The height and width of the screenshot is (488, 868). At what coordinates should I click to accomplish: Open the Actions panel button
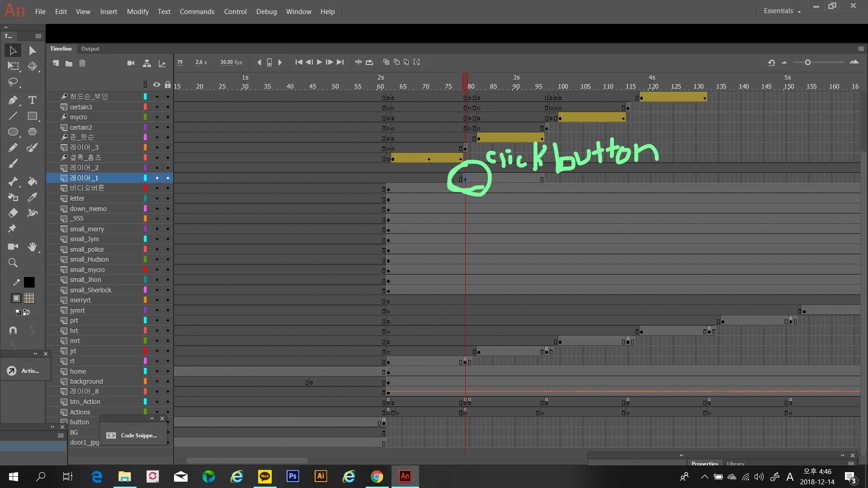coord(24,371)
